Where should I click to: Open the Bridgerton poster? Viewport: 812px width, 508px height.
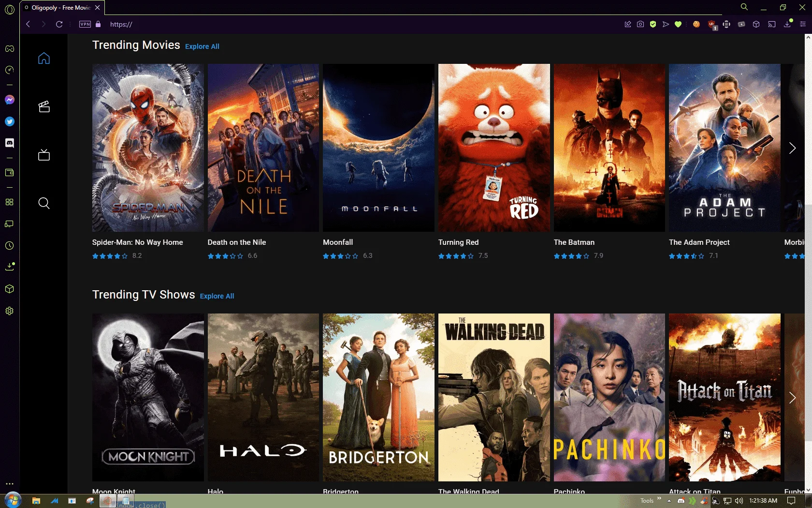pyautogui.click(x=378, y=397)
